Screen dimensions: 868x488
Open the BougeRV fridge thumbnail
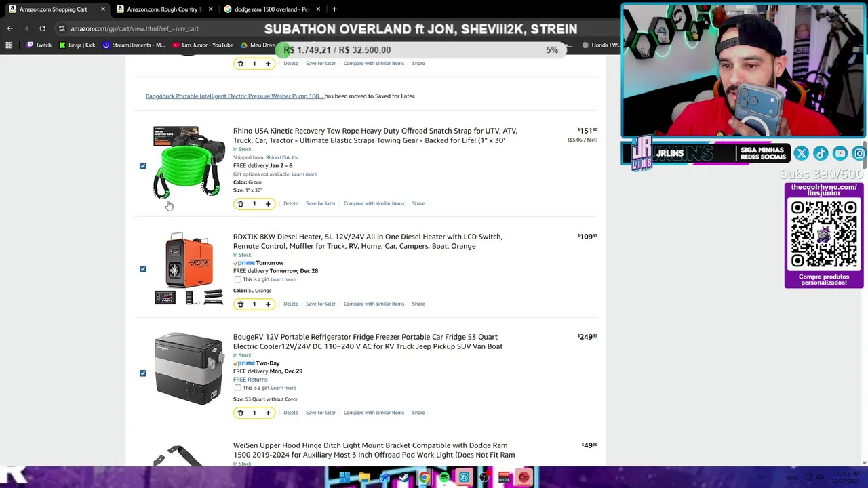tap(189, 369)
